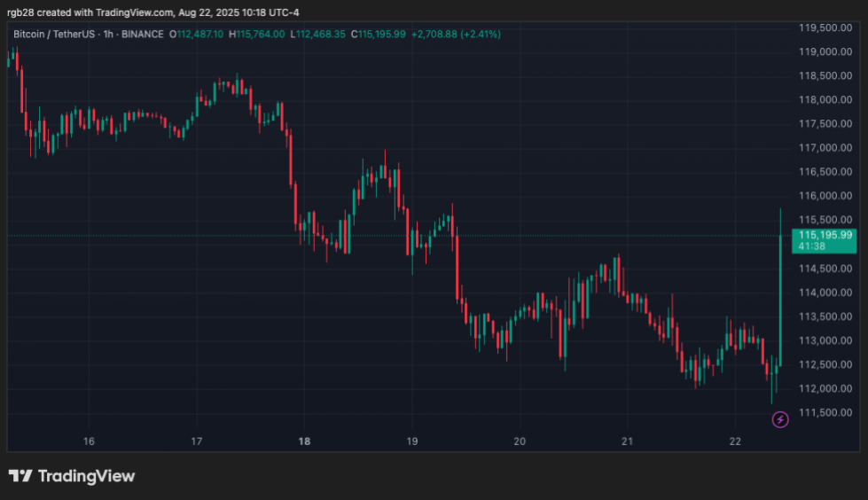868x500 pixels.
Task: Click date label 22 on time axis
Action: tap(735, 441)
